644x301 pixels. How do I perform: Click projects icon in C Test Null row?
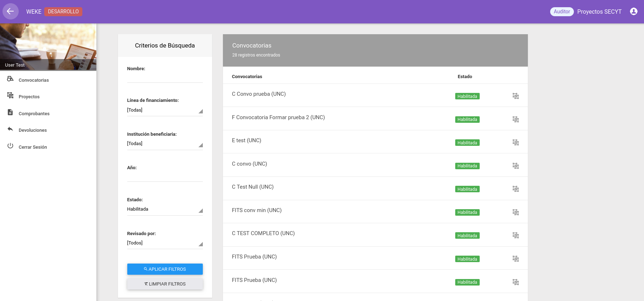(x=515, y=189)
